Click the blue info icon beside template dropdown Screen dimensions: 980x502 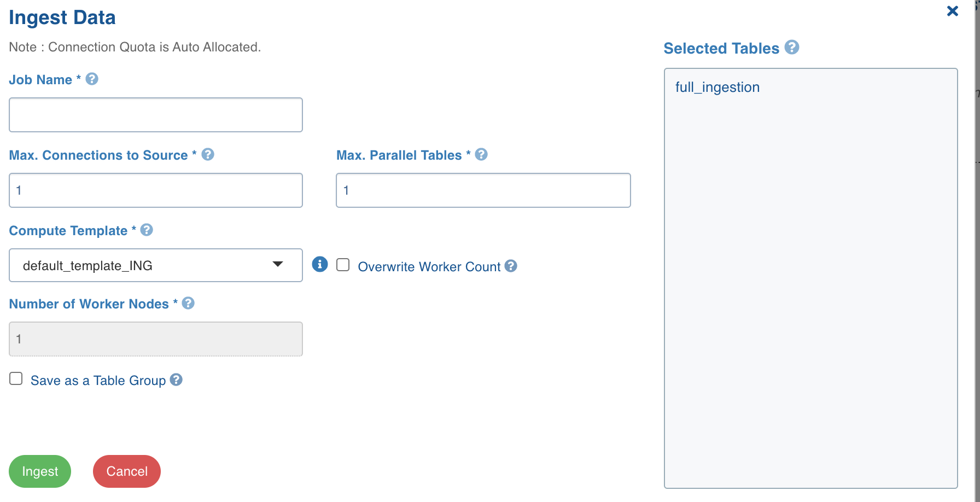point(320,265)
